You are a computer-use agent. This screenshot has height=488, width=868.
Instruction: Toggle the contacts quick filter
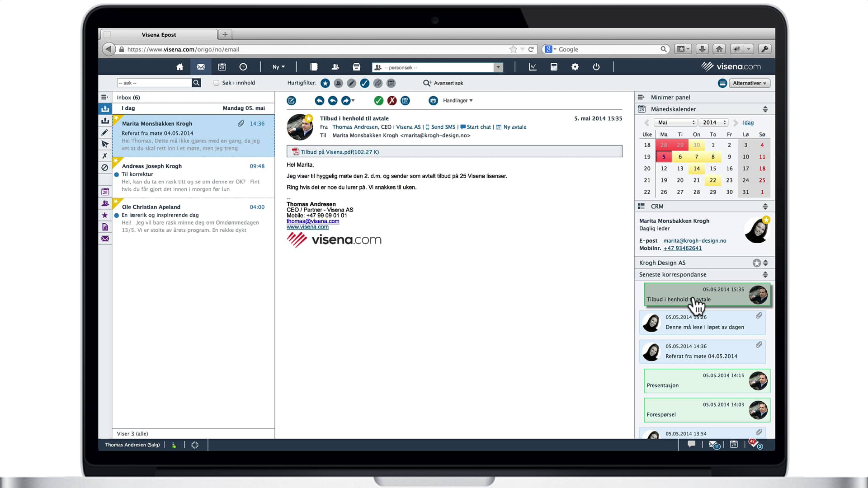pyautogui.click(x=338, y=83)
